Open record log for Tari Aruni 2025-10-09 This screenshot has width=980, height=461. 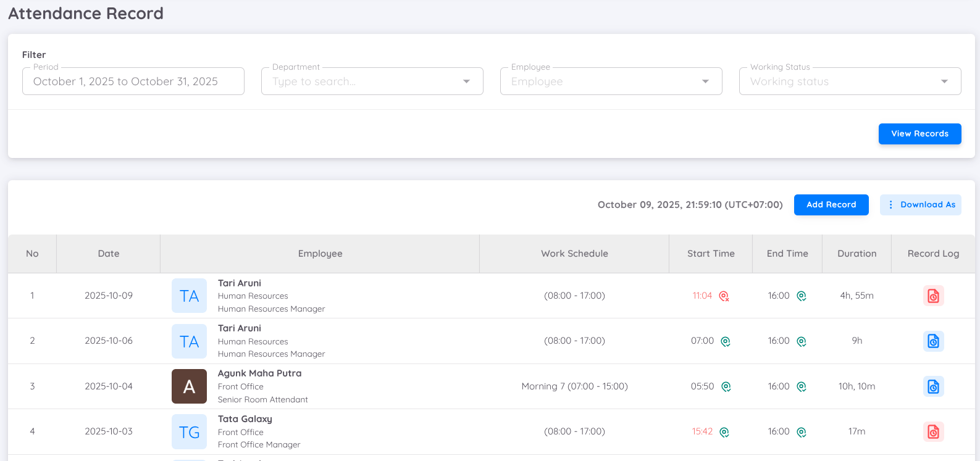coord(933,296)
